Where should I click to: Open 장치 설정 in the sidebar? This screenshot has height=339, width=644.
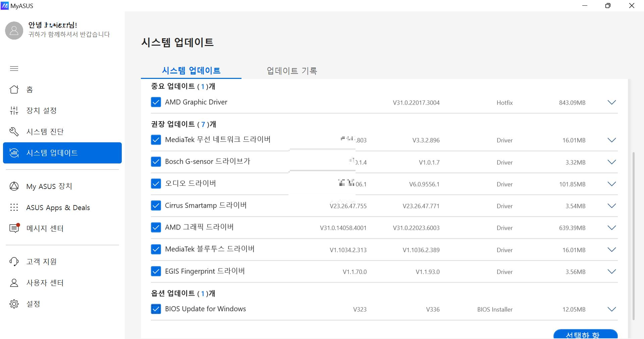tap(62, 110)
